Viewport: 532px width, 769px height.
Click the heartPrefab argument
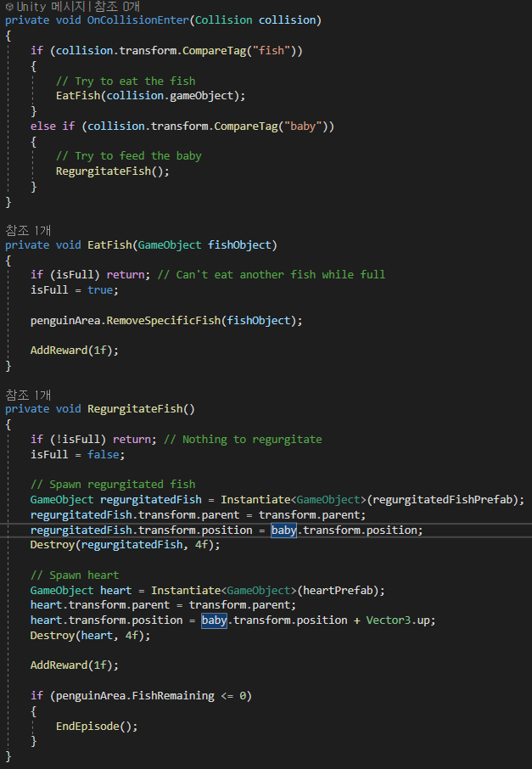338,590
